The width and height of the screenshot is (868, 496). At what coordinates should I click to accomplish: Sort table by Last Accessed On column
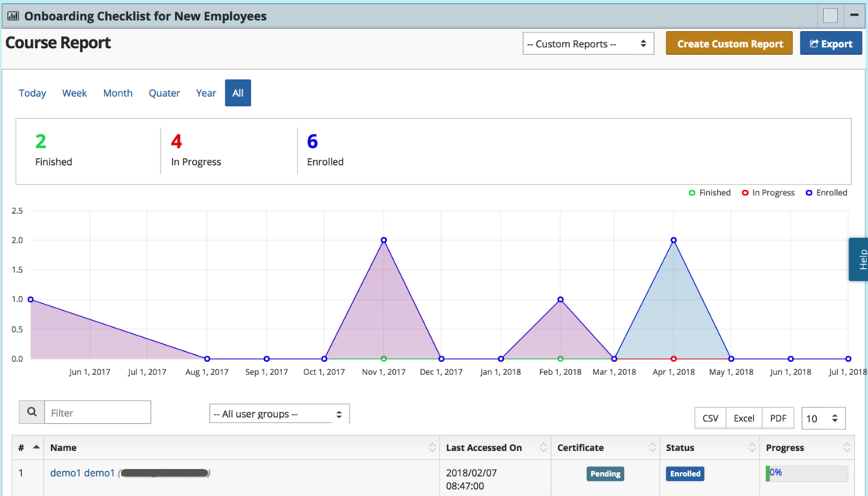[495, 447]
